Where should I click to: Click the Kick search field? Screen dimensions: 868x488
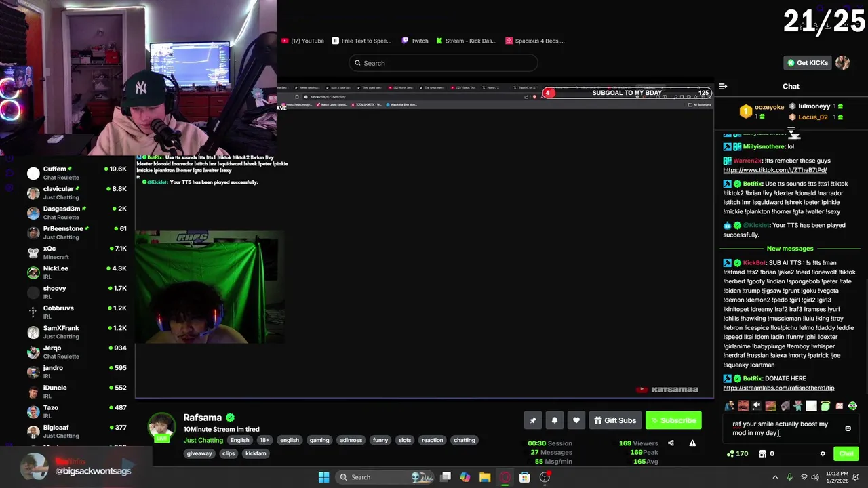(x=443, y=63)
